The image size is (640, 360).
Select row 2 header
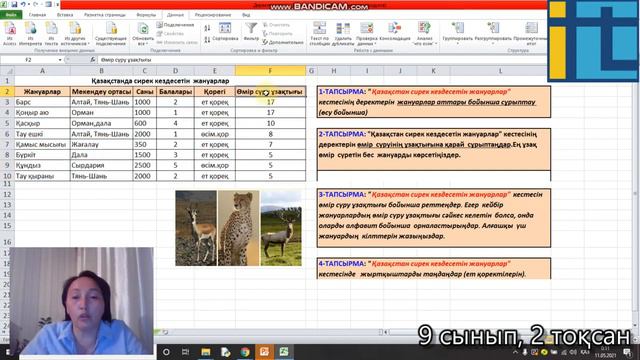click(x=7, y=91)
